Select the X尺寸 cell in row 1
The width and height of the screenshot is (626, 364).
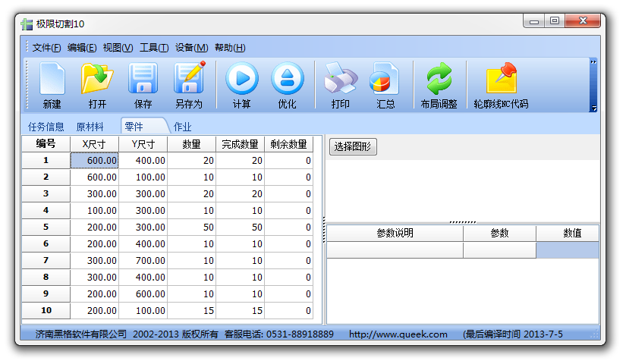95,161
